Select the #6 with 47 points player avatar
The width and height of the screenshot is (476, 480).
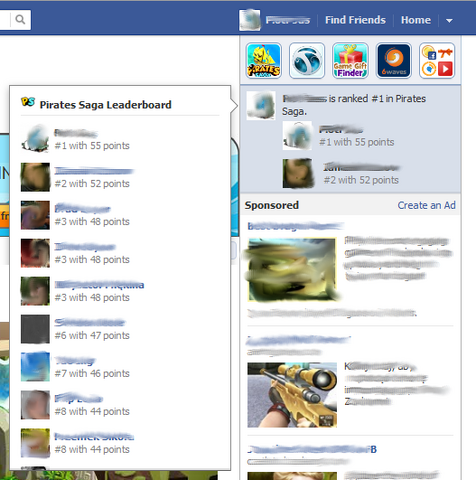(x=35, y=329)
